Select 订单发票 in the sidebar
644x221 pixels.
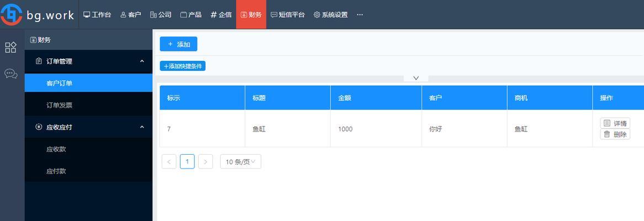[88, 105]
